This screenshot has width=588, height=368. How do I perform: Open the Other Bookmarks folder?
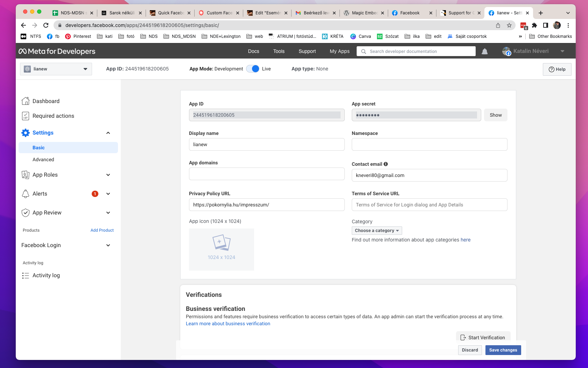coord(551,36)
